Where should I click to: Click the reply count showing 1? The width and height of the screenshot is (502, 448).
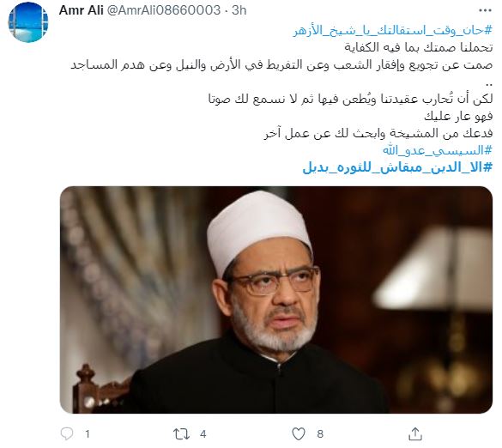pos(88,434)
